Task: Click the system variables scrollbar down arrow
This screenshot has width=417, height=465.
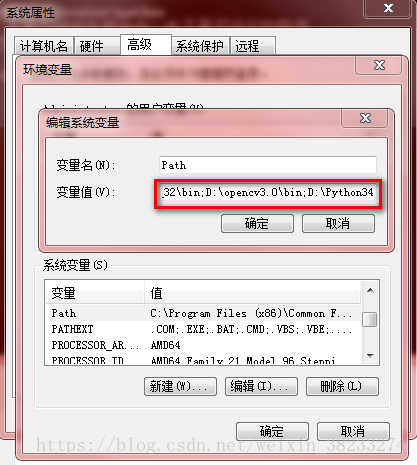Action: tap(370, 356)
